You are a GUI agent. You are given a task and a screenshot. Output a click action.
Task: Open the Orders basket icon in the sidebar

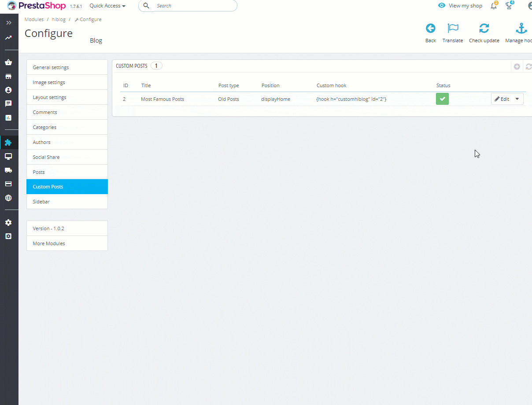[8, 63]
